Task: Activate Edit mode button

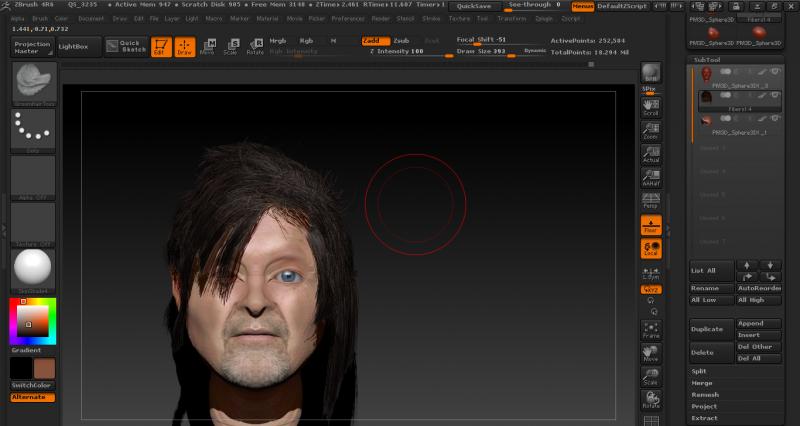Action: coord(161,46)
